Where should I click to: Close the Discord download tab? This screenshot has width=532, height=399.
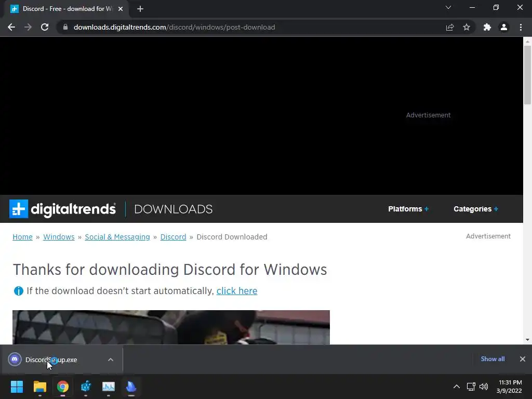(x=121, y=9)
